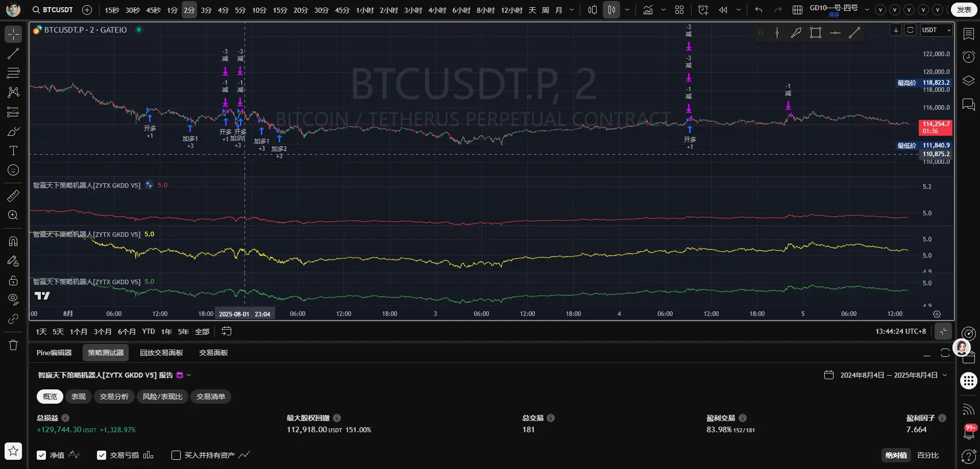
Task: Expand the strategy report name chevron
Action: tap(189, 375)
